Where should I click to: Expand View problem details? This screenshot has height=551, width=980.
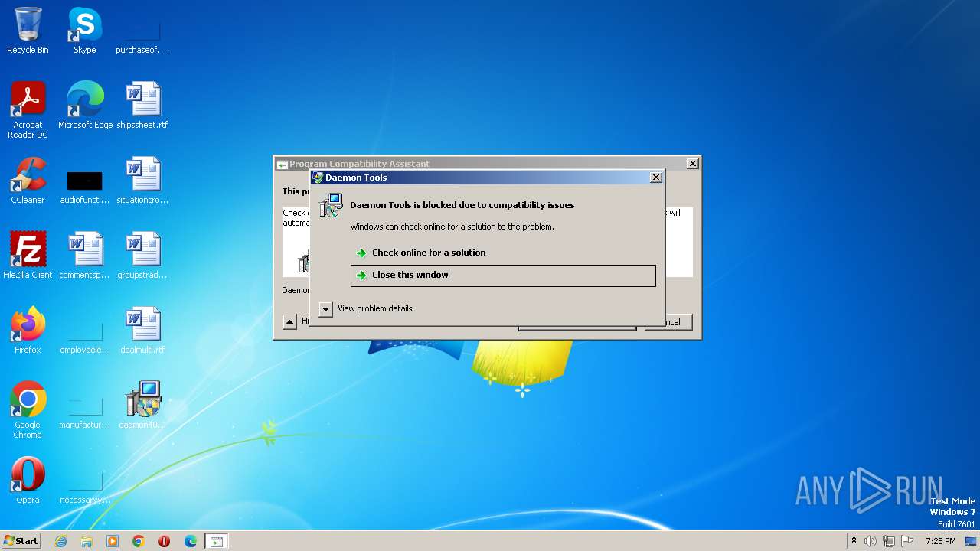326,309
